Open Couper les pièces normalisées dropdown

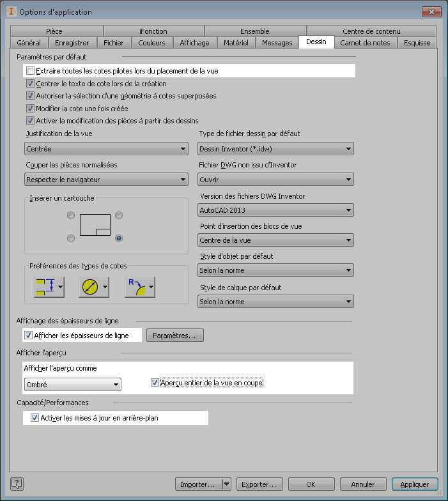coord(106,179)
